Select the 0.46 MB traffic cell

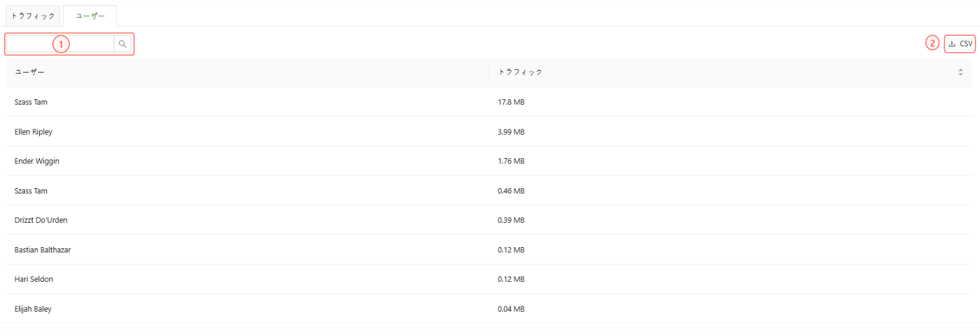coord(511,191)
